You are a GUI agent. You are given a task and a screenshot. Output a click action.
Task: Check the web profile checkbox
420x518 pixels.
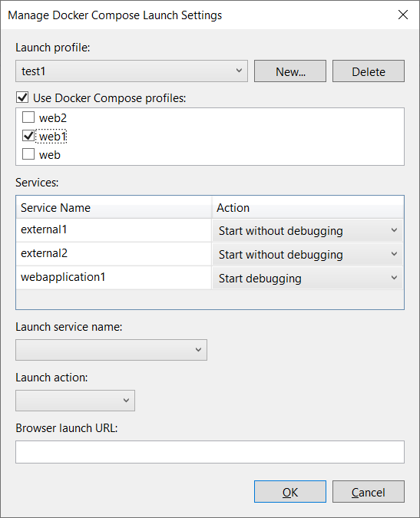tap(28, 154)
